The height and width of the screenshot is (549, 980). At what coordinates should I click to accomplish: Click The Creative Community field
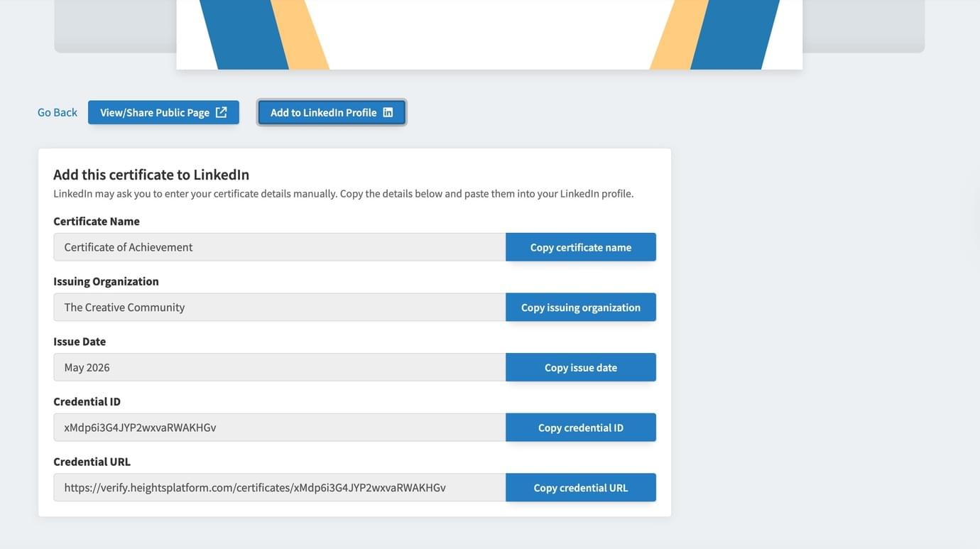(280, 308)
